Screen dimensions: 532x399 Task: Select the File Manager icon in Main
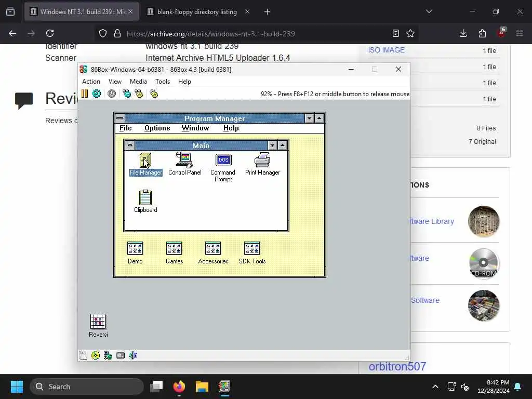click(x=145, y=164)
